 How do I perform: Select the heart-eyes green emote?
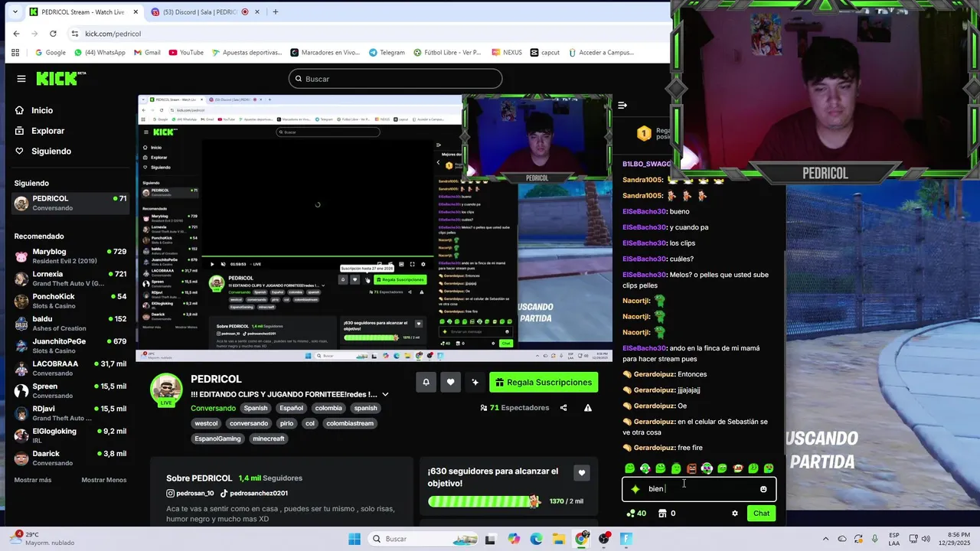click(769, 468)
